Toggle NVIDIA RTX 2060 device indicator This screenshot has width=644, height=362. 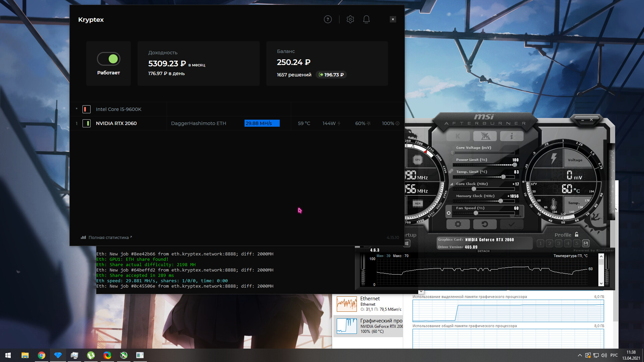point(86,123)
